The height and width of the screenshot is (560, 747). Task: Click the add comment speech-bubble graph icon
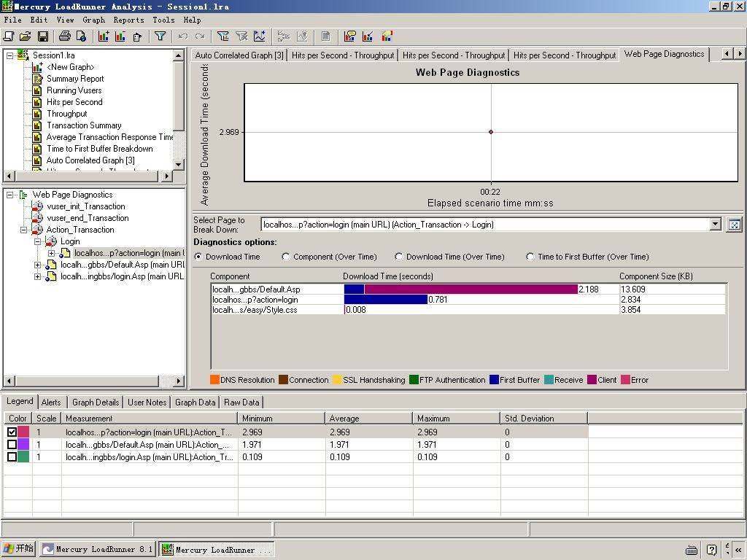(x=349, y=36)
